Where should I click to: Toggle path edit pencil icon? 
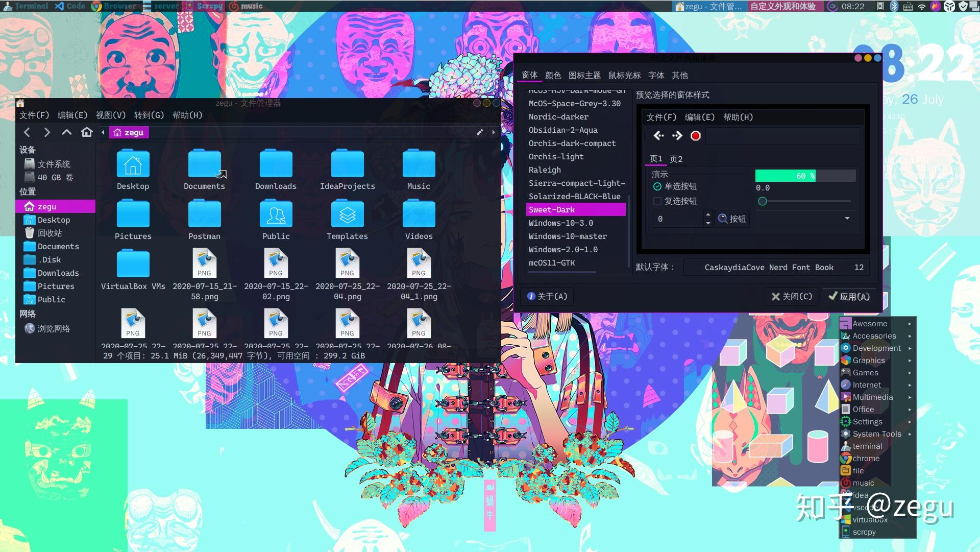[480, 132]
